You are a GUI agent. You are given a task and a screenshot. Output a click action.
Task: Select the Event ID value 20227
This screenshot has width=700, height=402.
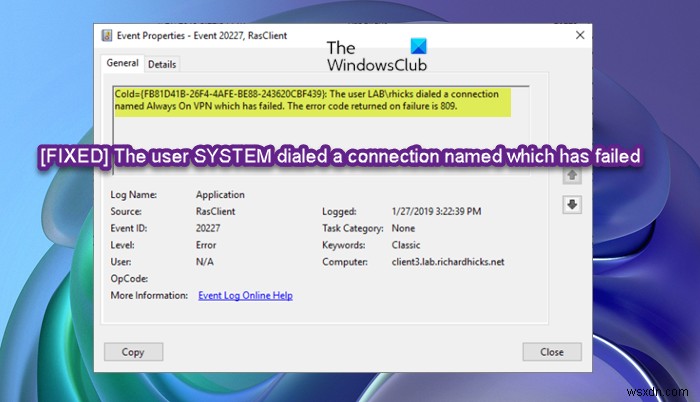208,228
